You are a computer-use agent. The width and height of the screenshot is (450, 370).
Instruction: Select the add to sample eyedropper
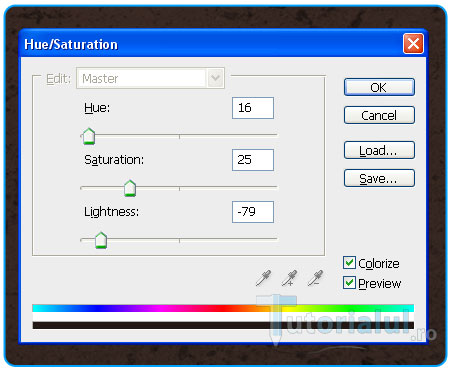(289, 278)
